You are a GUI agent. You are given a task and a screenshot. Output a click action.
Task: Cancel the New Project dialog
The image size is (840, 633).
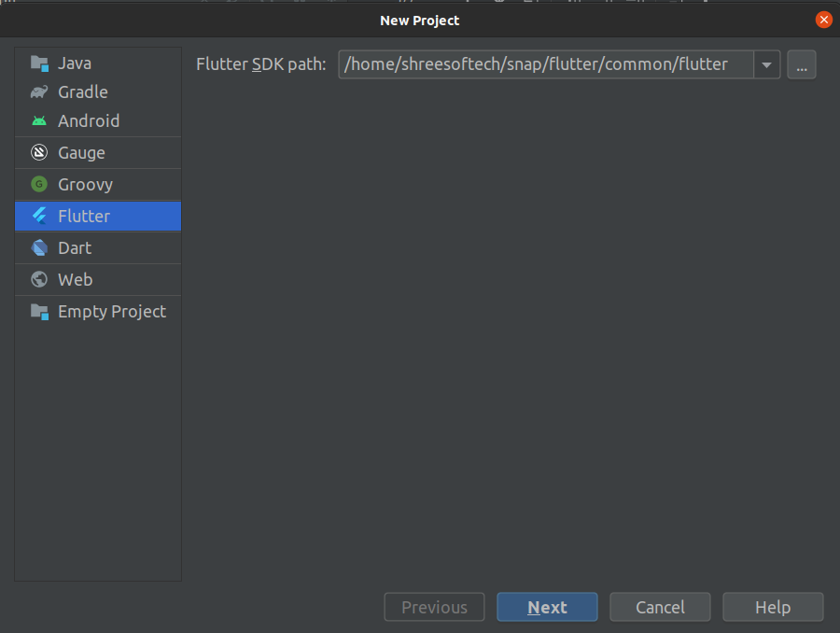coord(660,608)
